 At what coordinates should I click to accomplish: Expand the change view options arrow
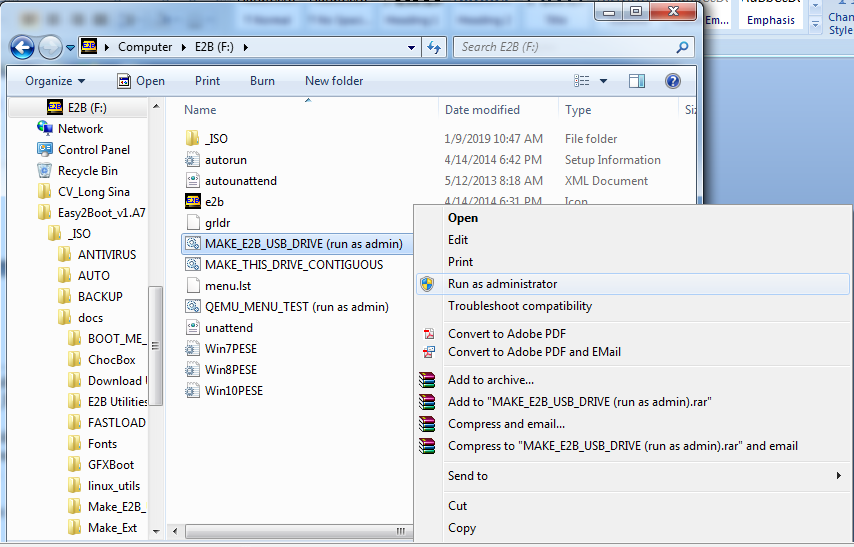pyautogui.click(x=604, y=81)
